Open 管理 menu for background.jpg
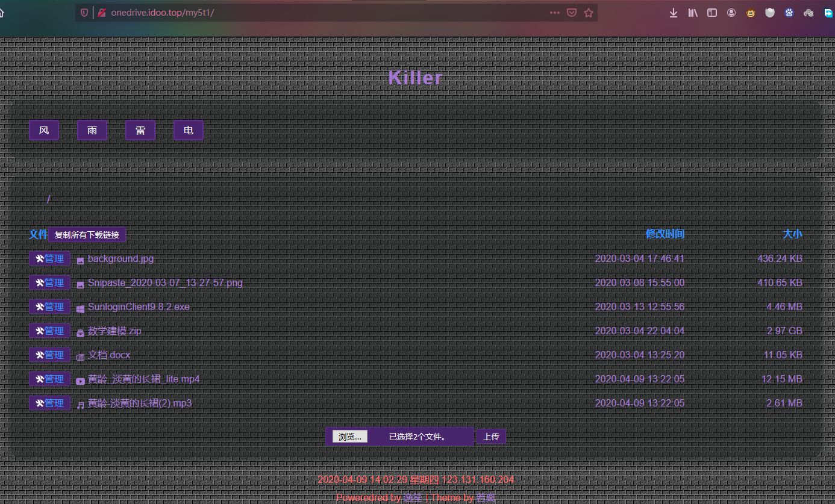Screen dimensions: 835x504 [x=50, y=259]
